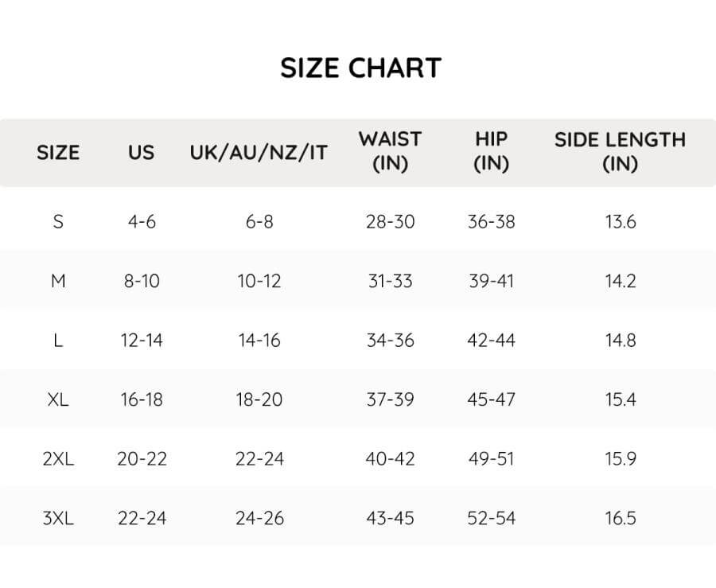Click the UK/AU/NZ/IT column header

259,153
